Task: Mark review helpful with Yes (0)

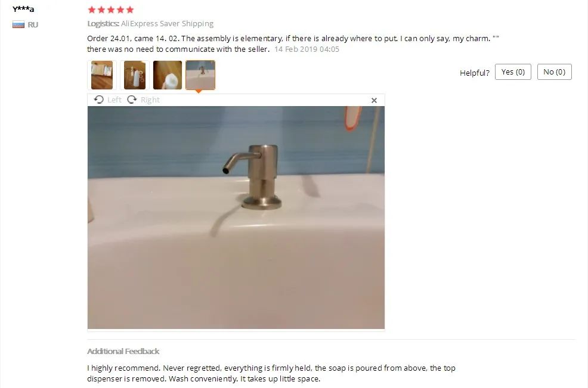Action: point(513,72)
